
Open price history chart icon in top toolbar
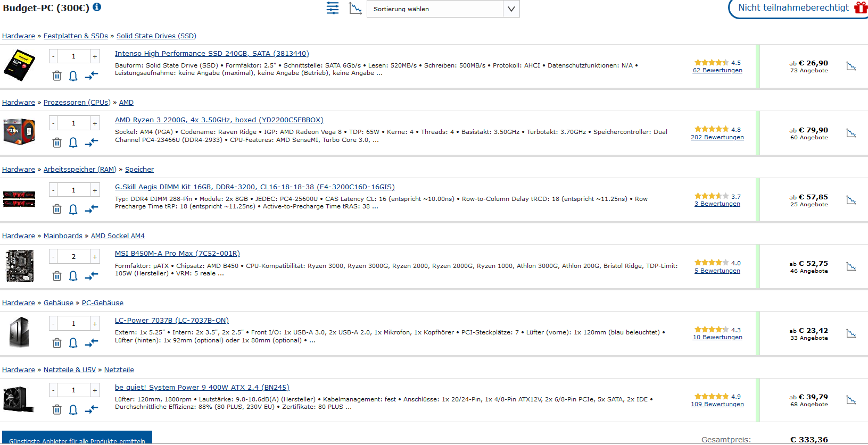point(356,8)
